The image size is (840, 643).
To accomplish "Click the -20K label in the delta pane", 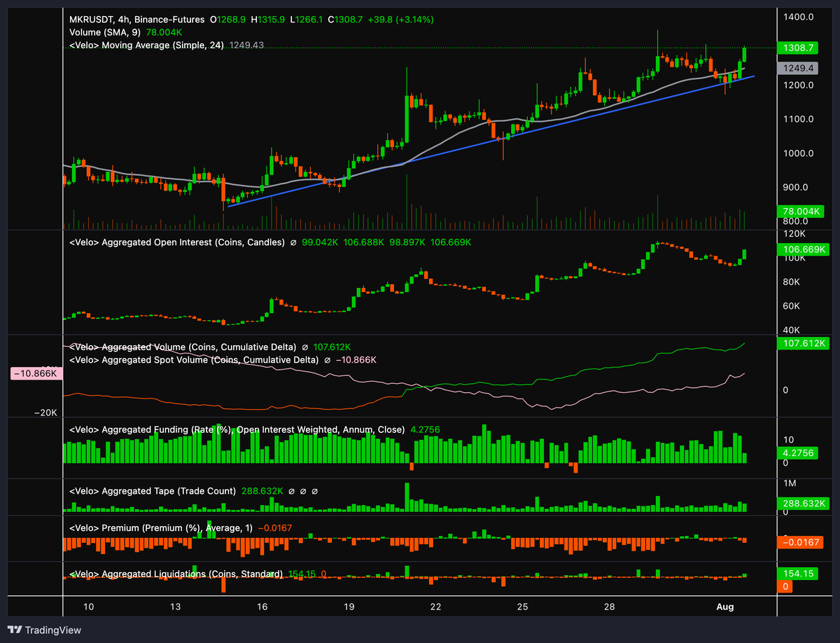I will pyautogui.click(x=47, y=413).
